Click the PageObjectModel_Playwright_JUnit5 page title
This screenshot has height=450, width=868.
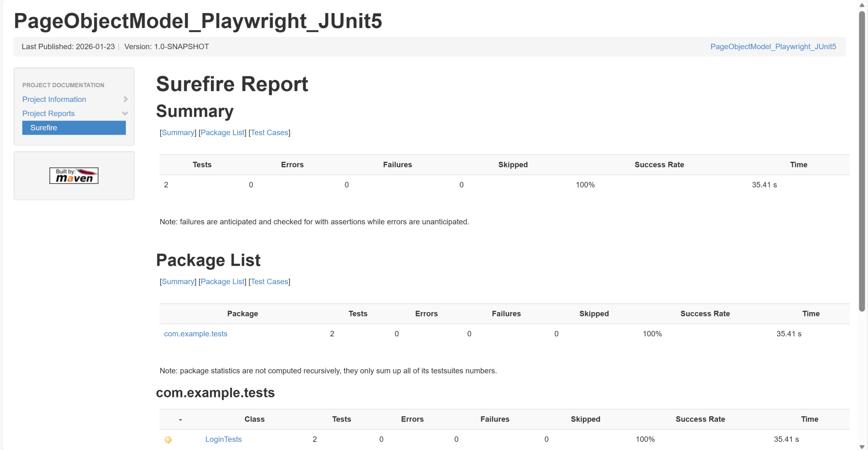tap(198, 21)
